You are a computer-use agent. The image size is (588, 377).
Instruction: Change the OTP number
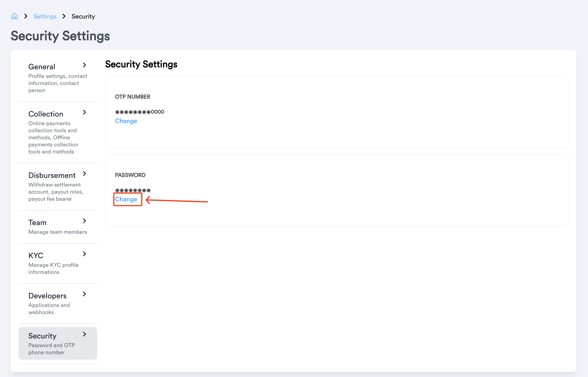(126, 121)
